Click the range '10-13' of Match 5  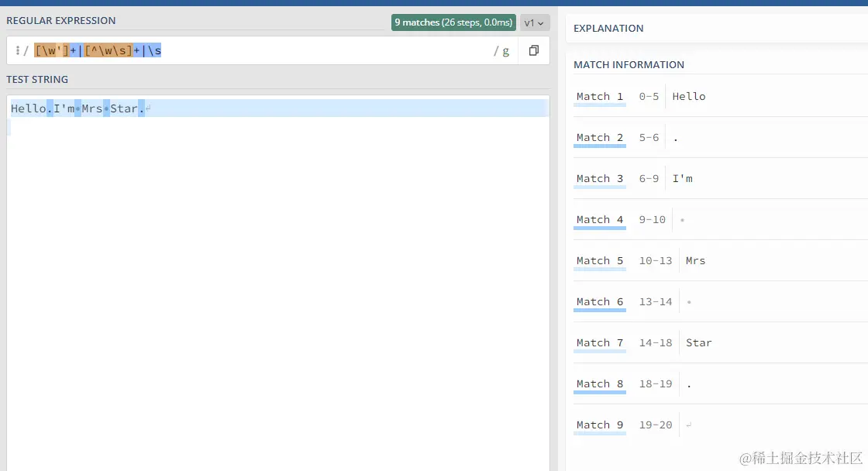(656, 260)
